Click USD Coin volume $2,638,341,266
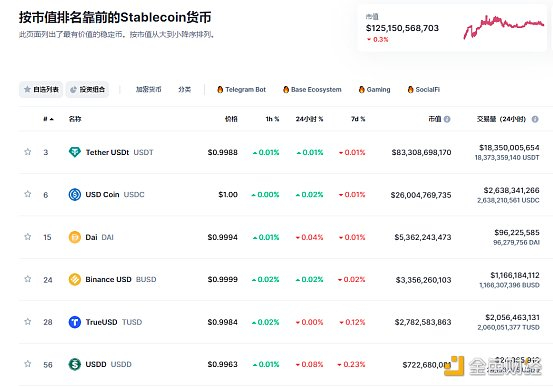The width and height of the screenshot is (553, 387). 511,190
